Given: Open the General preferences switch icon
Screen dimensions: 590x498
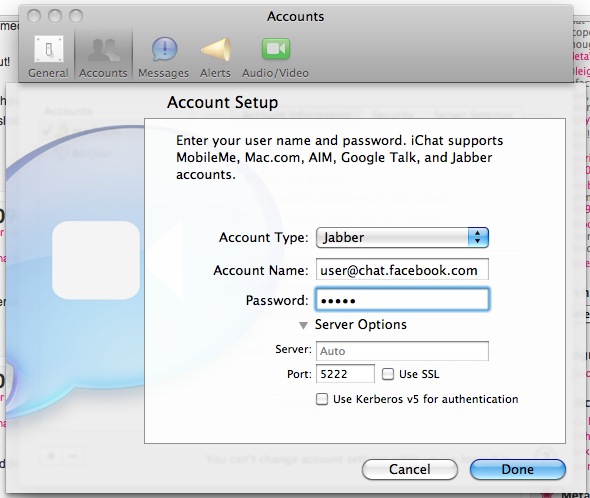Looking at the screenshot, I should pos(49,49).
